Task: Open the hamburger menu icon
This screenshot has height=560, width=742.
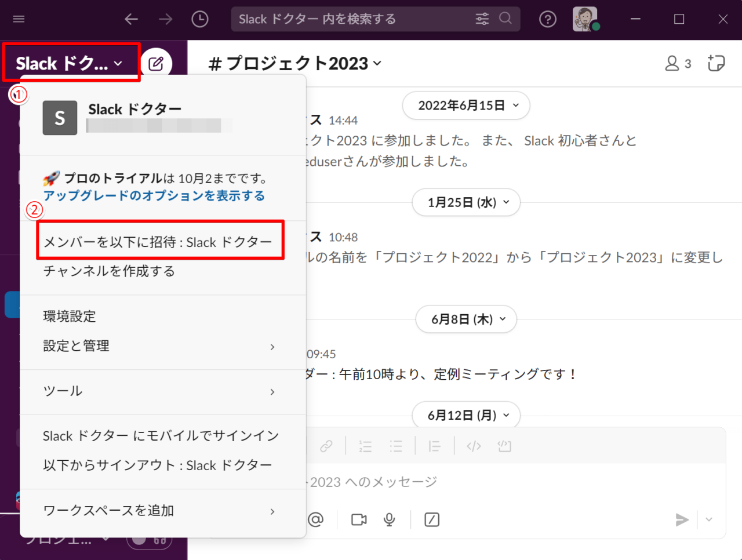Action: (x=19, y=19)
